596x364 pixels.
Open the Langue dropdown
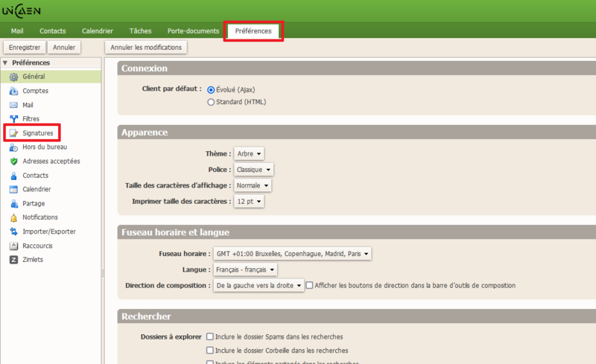point(245,269)
